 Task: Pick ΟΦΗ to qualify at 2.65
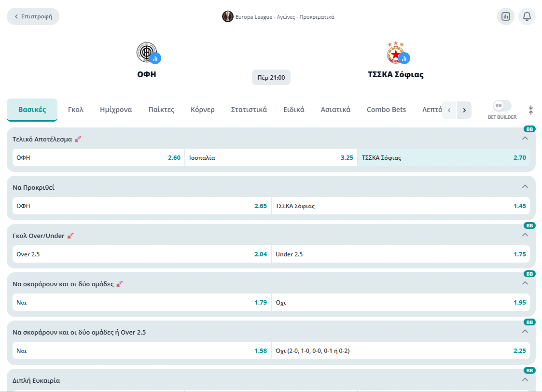point(142,206)
